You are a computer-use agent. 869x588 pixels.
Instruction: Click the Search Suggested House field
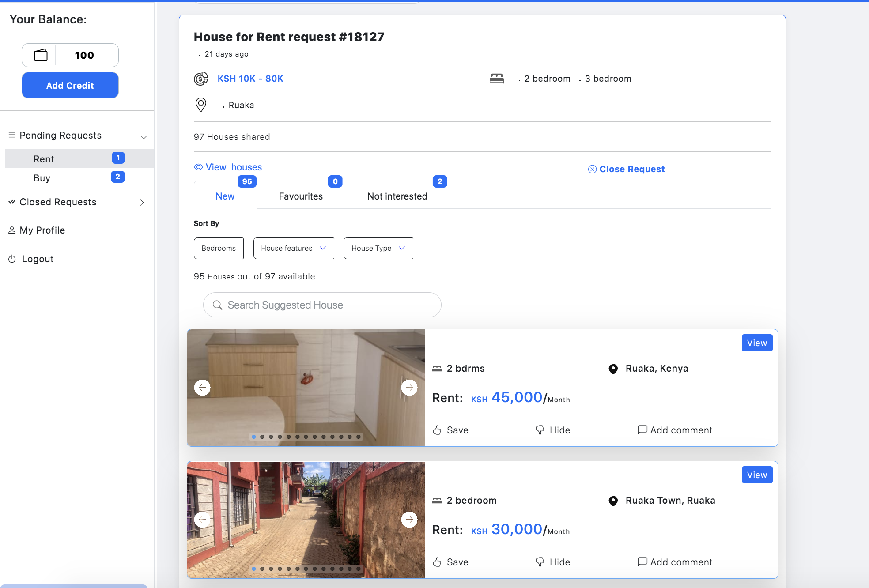point(322,305)
